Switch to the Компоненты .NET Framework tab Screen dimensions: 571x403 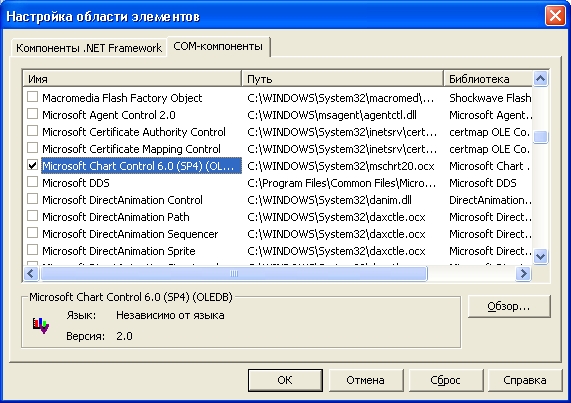(x=89, y=48)
